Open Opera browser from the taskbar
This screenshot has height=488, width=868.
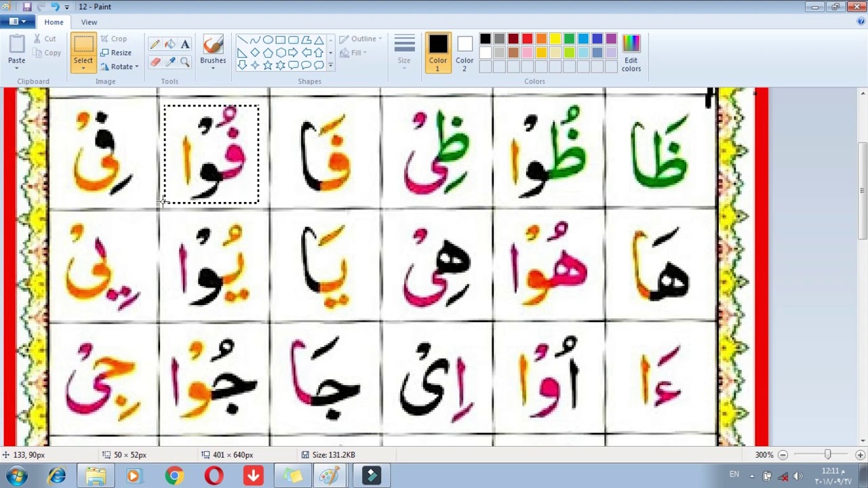(x=214, y=476)
